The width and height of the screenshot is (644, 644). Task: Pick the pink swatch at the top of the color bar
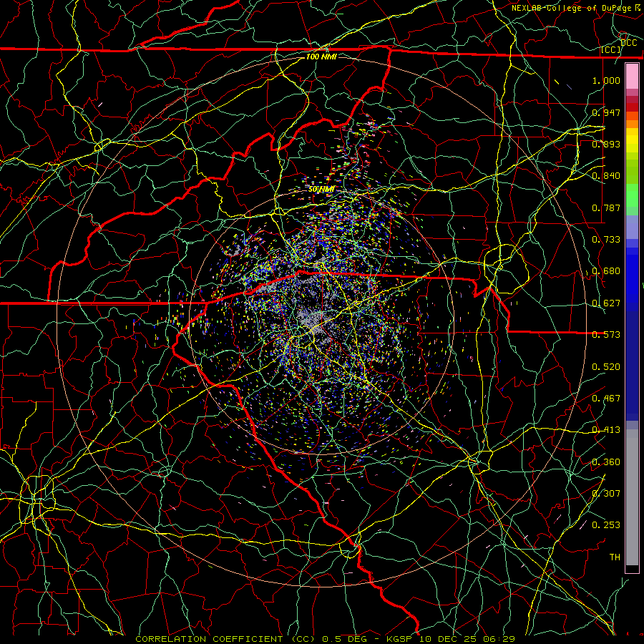[x=632, y=77]
